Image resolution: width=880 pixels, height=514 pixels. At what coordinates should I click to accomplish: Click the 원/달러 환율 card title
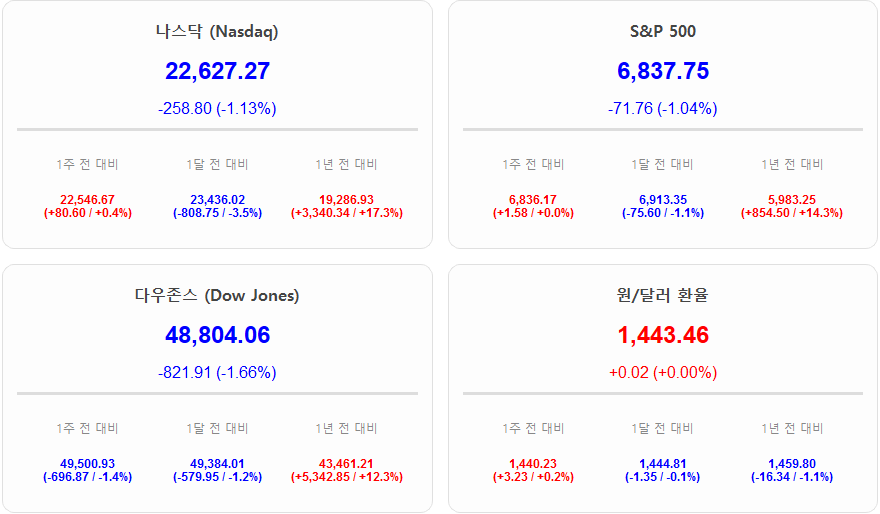pyautogui.click(x=662, y=295)
